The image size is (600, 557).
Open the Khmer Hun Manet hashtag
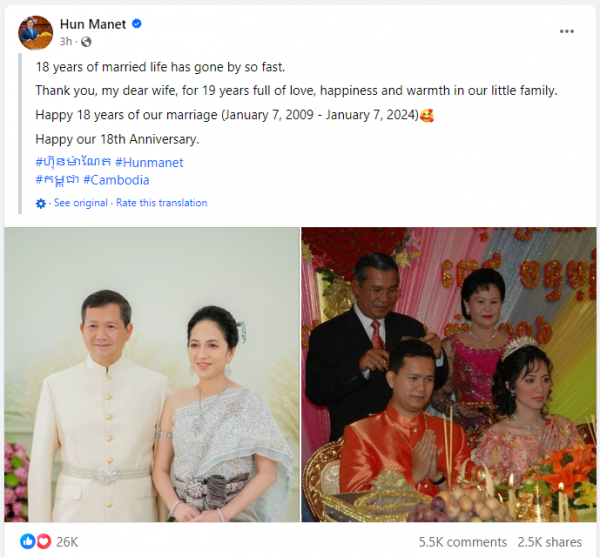pyautogui.click(x=73, y=163)
